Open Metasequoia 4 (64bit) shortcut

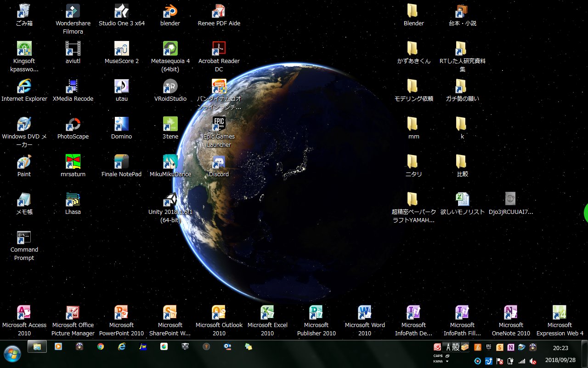point(170,57)
